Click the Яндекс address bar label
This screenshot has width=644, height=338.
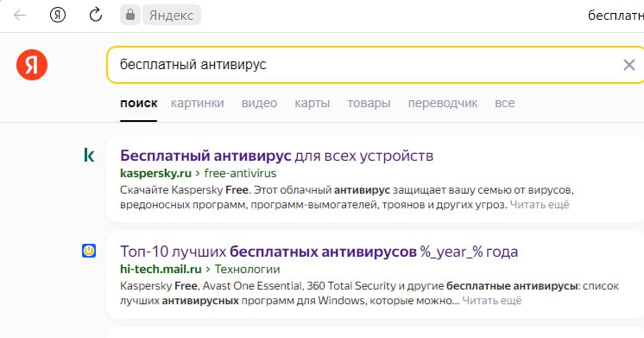click(x=171, y=16)
